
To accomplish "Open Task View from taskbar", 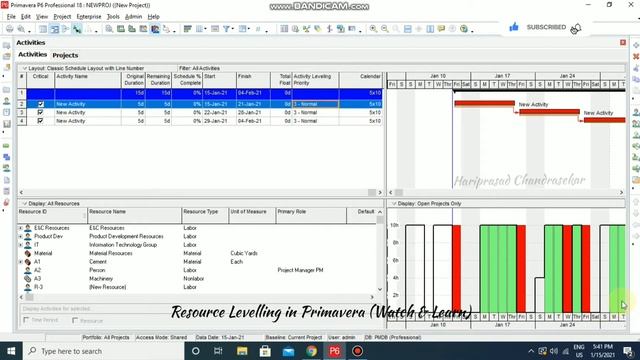I will [218, 351].
